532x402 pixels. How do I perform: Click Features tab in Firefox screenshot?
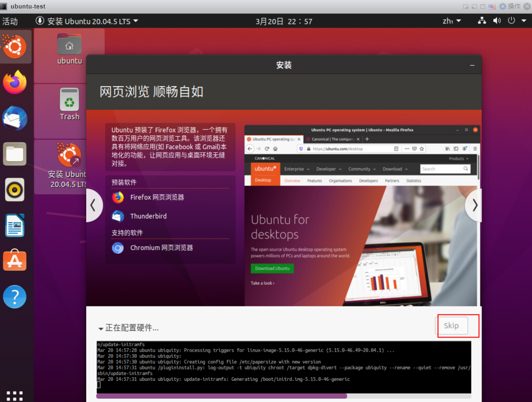click(x=314, y=181)
